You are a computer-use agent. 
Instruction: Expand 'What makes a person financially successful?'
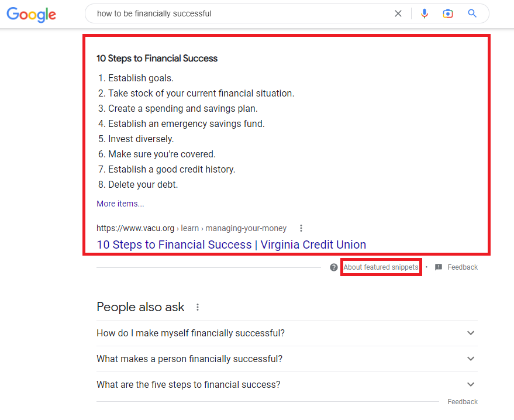[x=471, y=358]
